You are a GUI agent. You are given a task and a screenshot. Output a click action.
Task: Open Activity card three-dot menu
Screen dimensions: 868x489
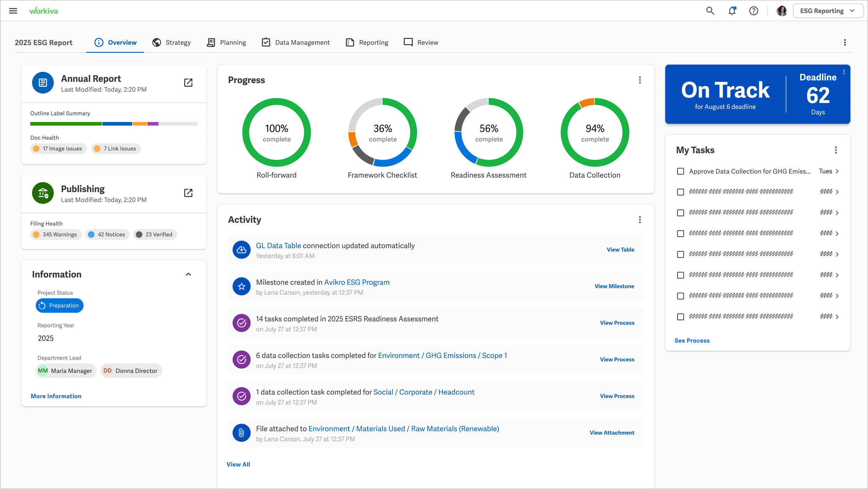pyautogui.click(x=640, y=220)
